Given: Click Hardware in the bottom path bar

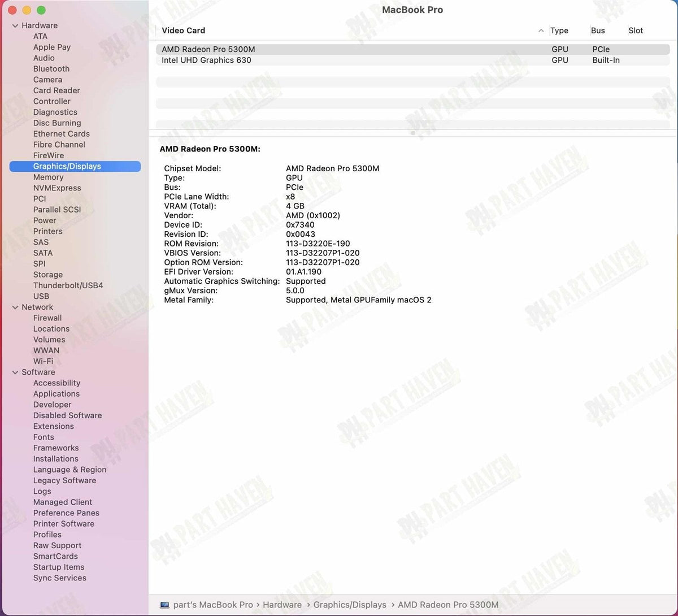Looking at the screenshot, I should (282, 605).
